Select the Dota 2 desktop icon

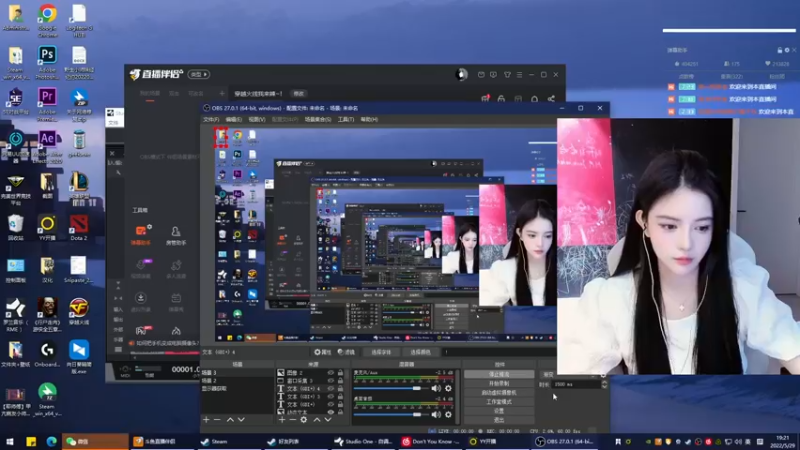coord(79,228)
